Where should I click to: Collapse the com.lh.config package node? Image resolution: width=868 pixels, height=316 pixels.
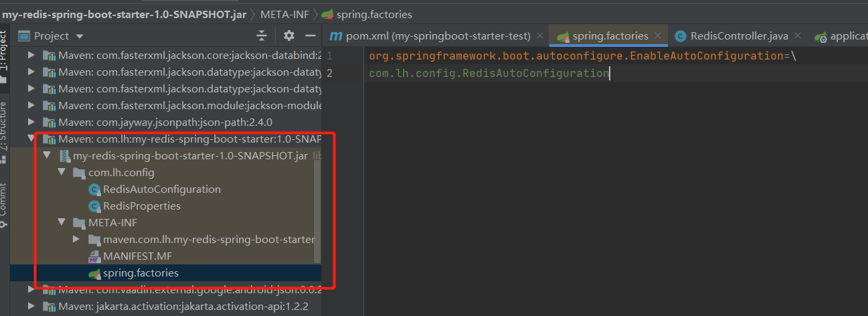62,172
